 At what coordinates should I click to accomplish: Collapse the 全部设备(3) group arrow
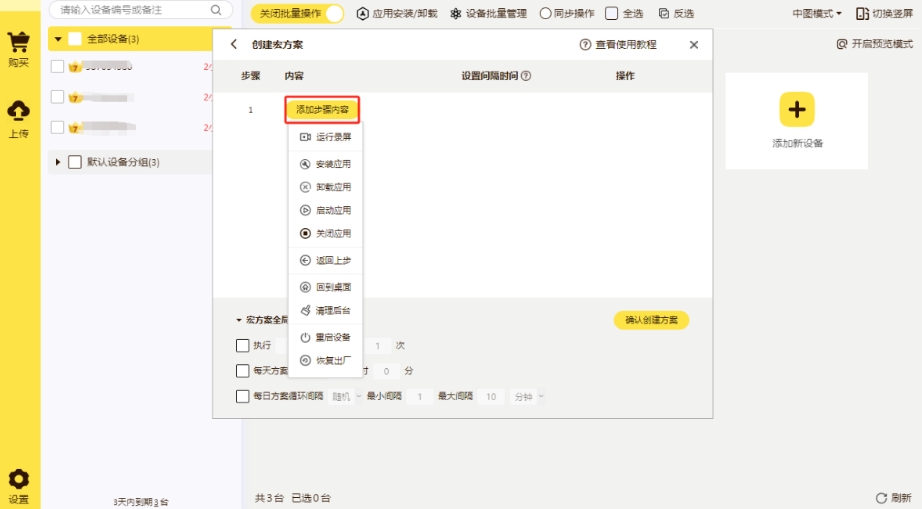(x=58, y=39)
